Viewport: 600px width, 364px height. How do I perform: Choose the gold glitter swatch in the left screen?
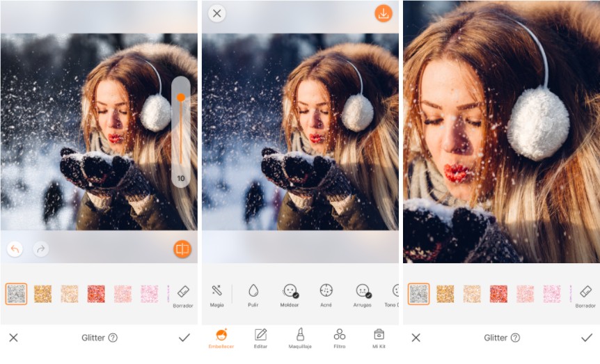click(x=43, y=294)
